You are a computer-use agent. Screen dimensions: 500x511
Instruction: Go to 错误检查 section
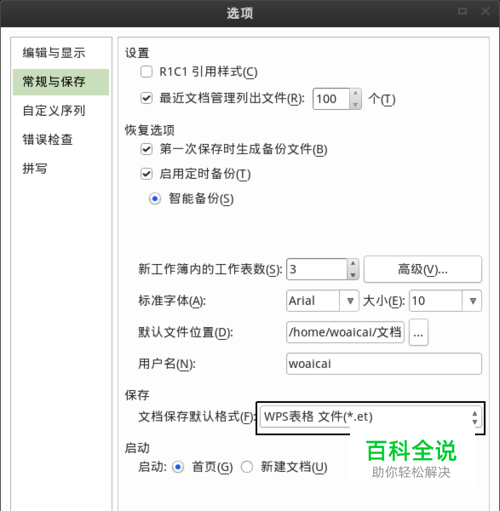click(48, 139)
